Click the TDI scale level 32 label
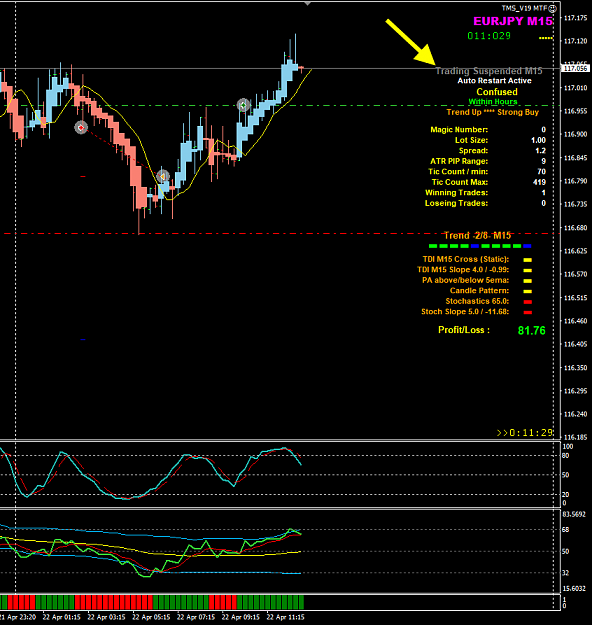 click(x=565, y=573)
